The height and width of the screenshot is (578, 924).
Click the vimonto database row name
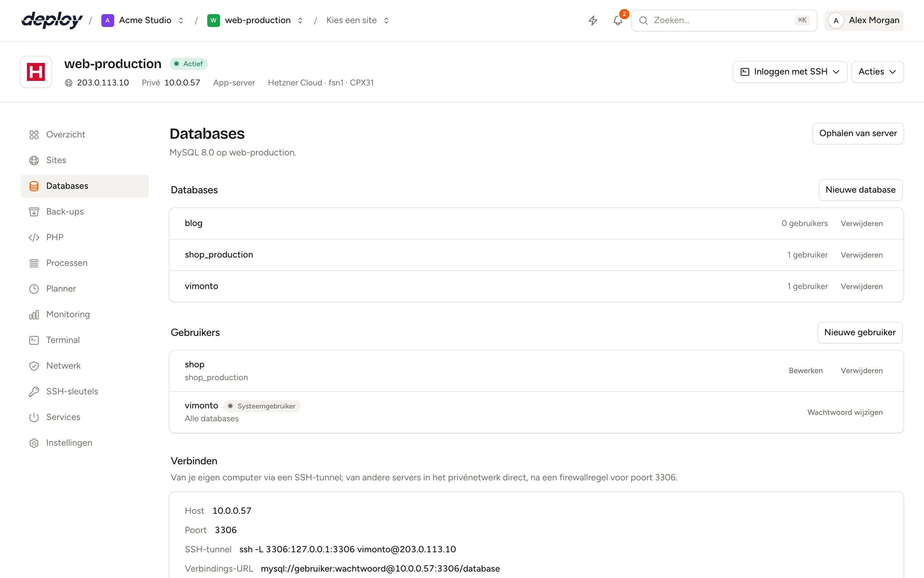201,286
